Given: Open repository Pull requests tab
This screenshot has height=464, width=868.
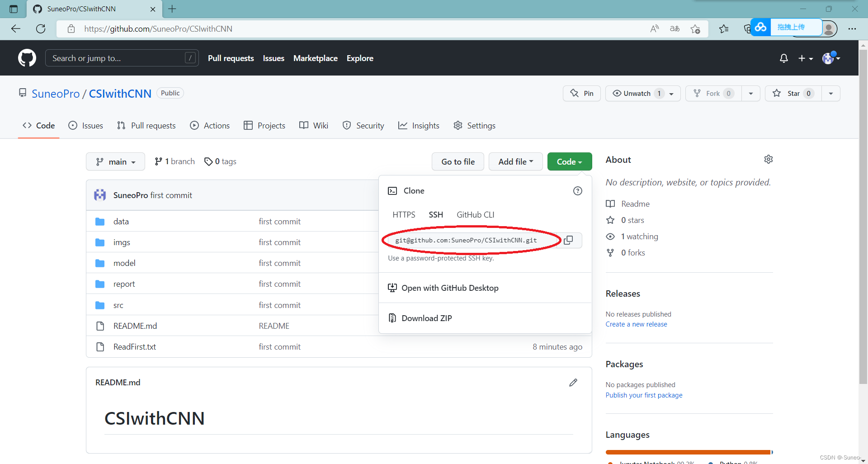Looking at the screenshot, I should pyautogui.click(x=146, y=126).
